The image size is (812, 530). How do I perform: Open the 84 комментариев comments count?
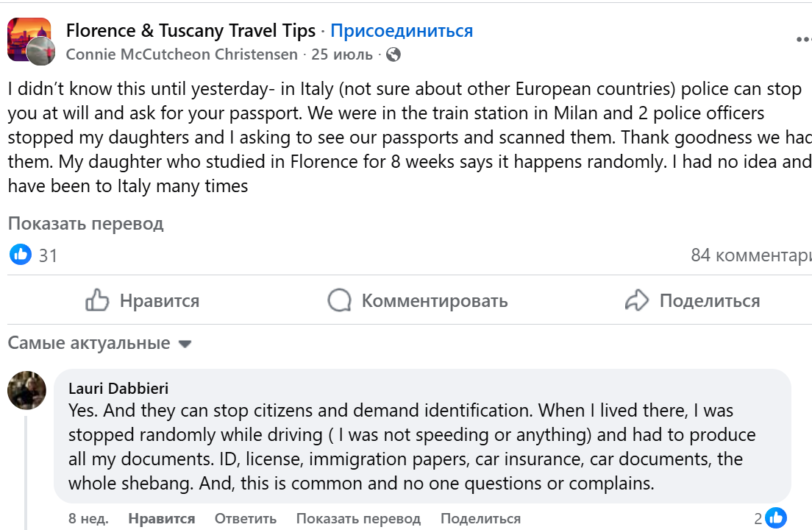[x=750, y=255]
